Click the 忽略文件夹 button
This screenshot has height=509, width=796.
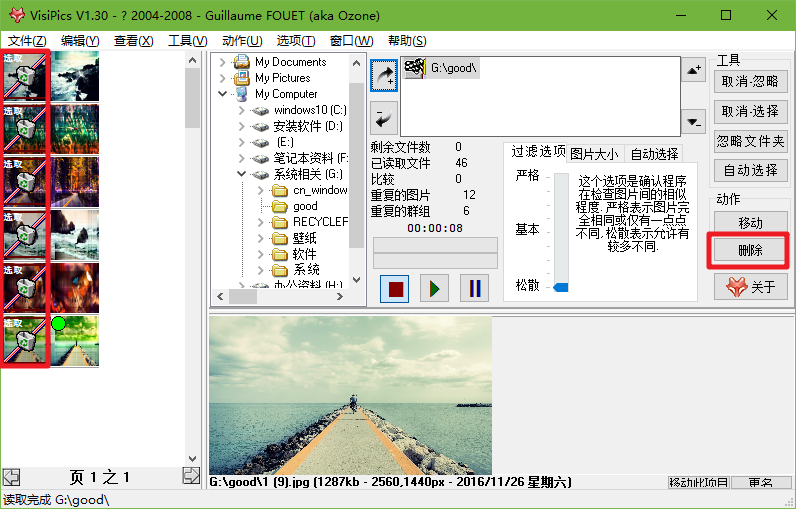tap(751, 140)
